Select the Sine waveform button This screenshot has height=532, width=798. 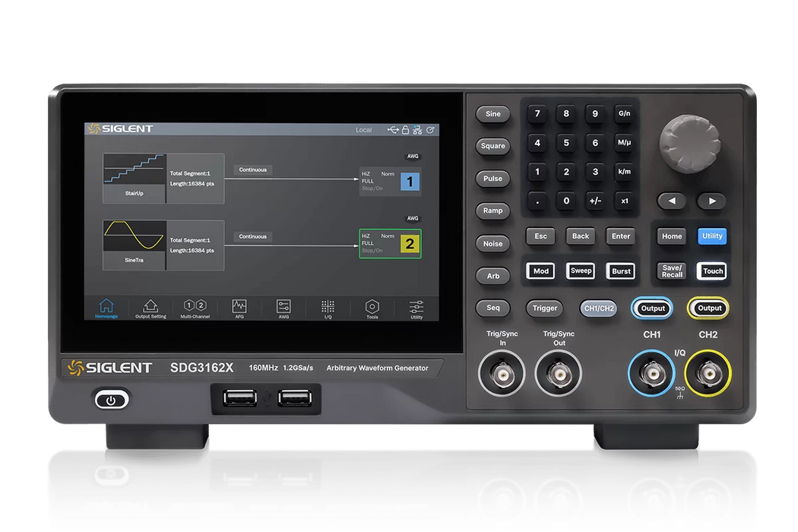coord(492,114)
